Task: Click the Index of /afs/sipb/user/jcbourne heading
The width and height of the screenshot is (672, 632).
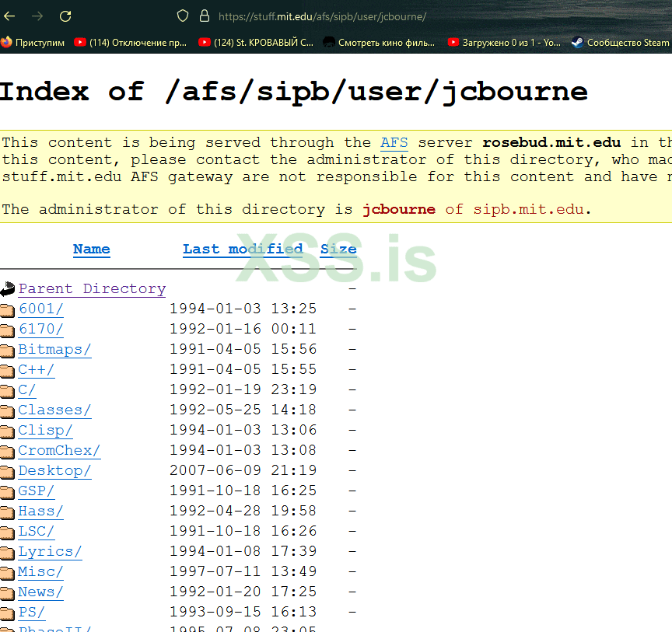Action: tap(293, 93)
